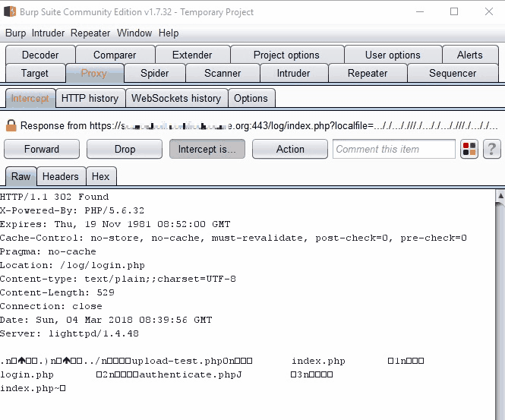Screen dimensions: 505x420
Task: Open the Repeater menu in menu bar
Action: point(90,33)
